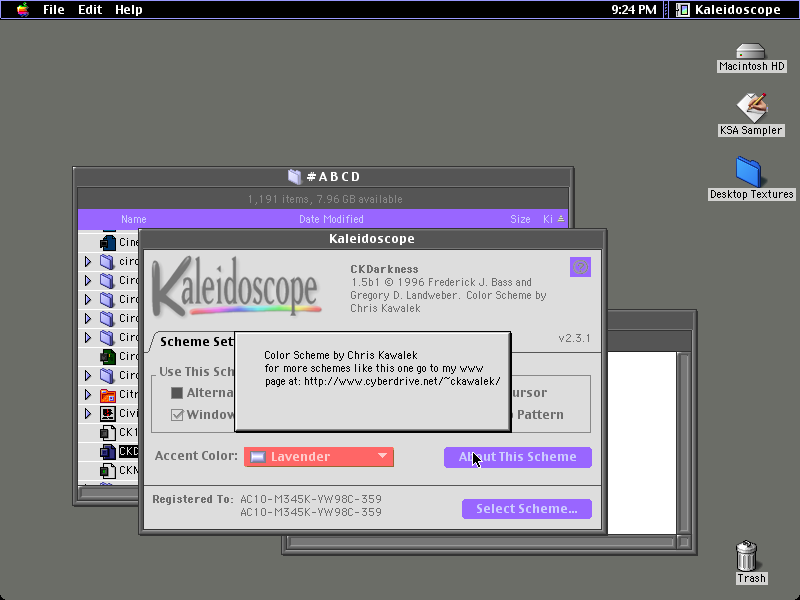The height and width of the screenshot is (600, 800).
Task: Click the option label ending in 'ursor'
Action: pyautogui.click(x=528, y=393)
